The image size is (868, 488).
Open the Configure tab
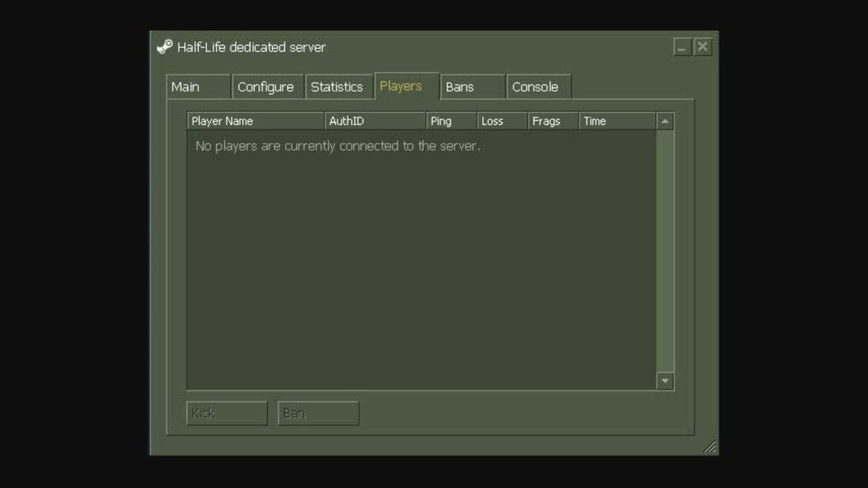[x=266, y=86]
